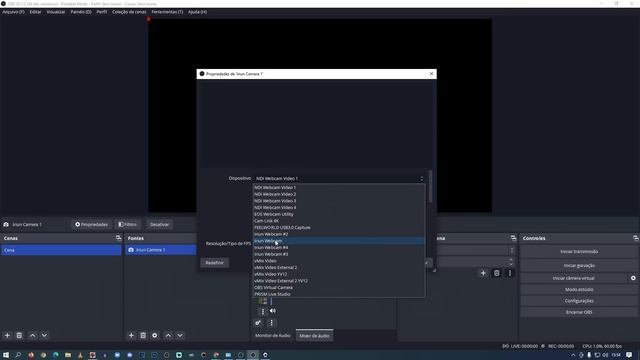Open the Editar menu
Image resolution: width=640 pixels, height=360 pixels.
coord(35,12)
